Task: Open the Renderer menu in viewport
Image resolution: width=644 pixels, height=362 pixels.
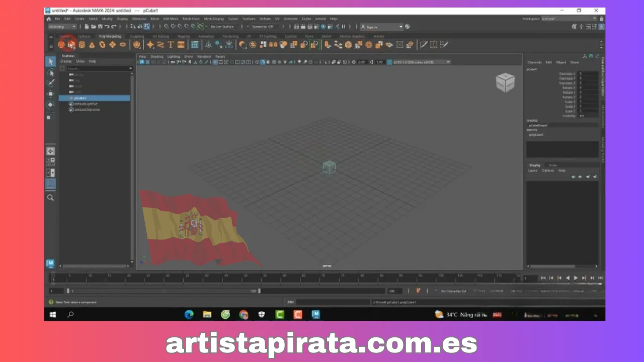Action: click(204, 56)
